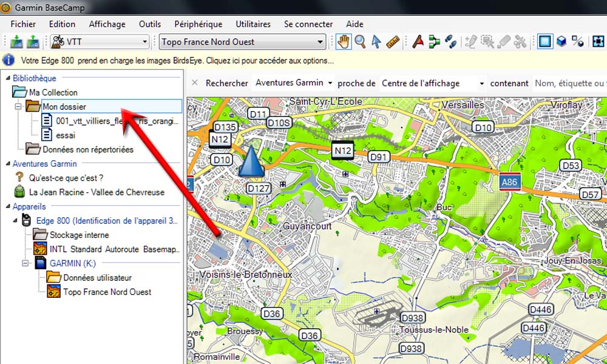Select the GARMIN (K:) card entry
This screenshot has height=364, width=607.
(x=72, y=263)
